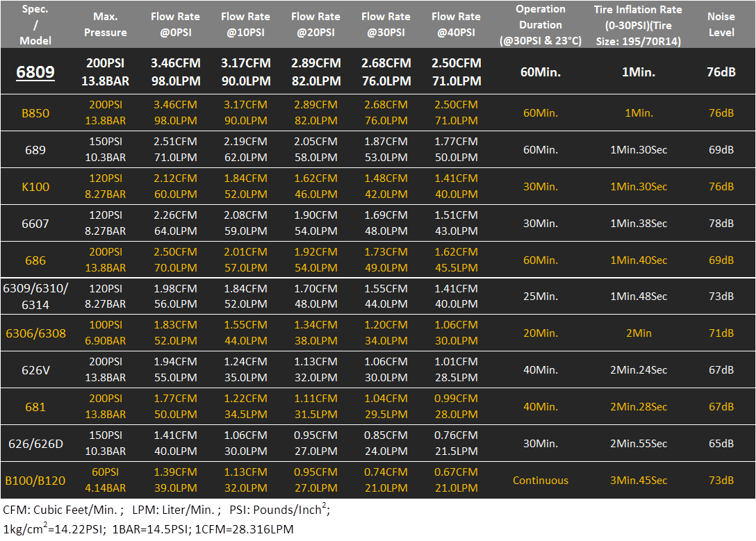
Task: Select the 6306/6308 model name
Action: 35,333
